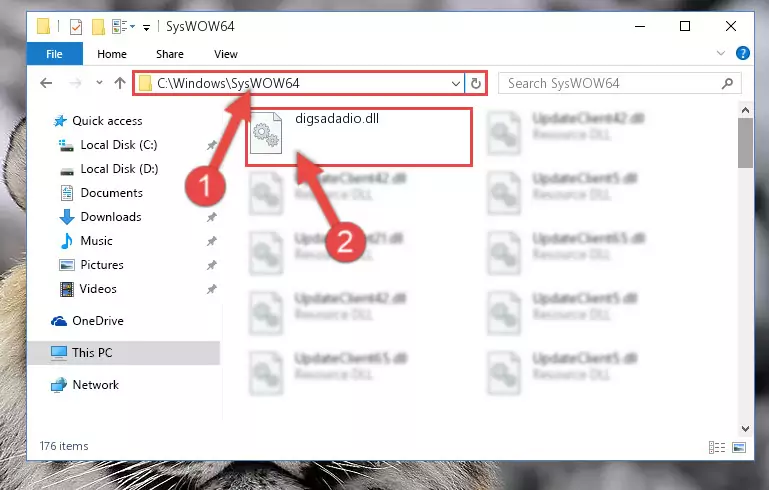Switch to the View ribbon tab
The height and width of the screenshot is (490, 769).
point(226,54)
